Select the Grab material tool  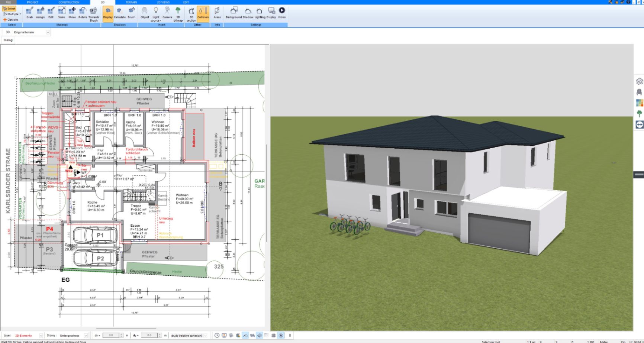pyautogui.click(x=29, y=13)
